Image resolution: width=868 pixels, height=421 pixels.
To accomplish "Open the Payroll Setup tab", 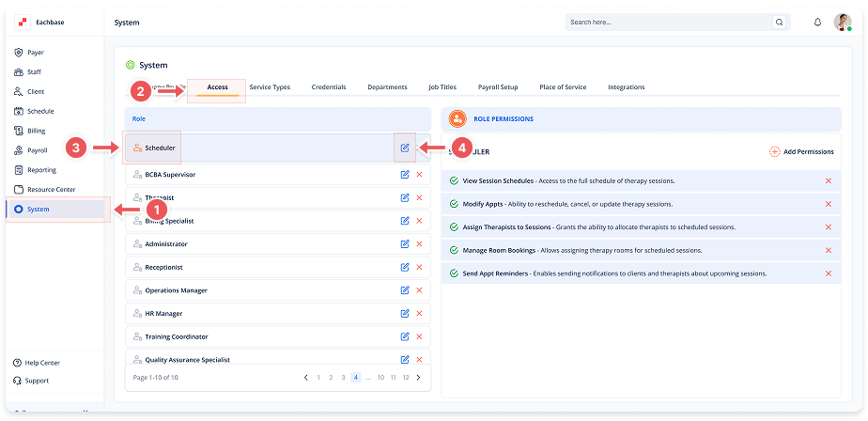I will coord(497,87).
